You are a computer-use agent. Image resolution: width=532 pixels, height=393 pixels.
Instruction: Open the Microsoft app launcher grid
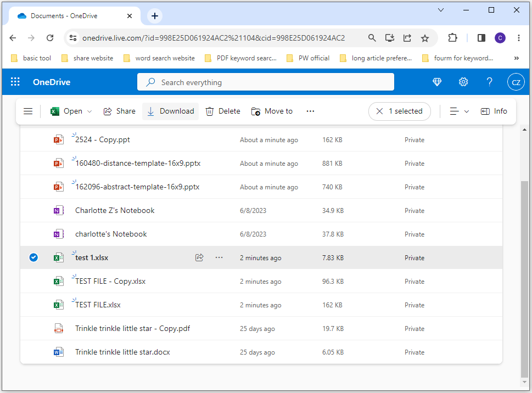tap(15, 82)
